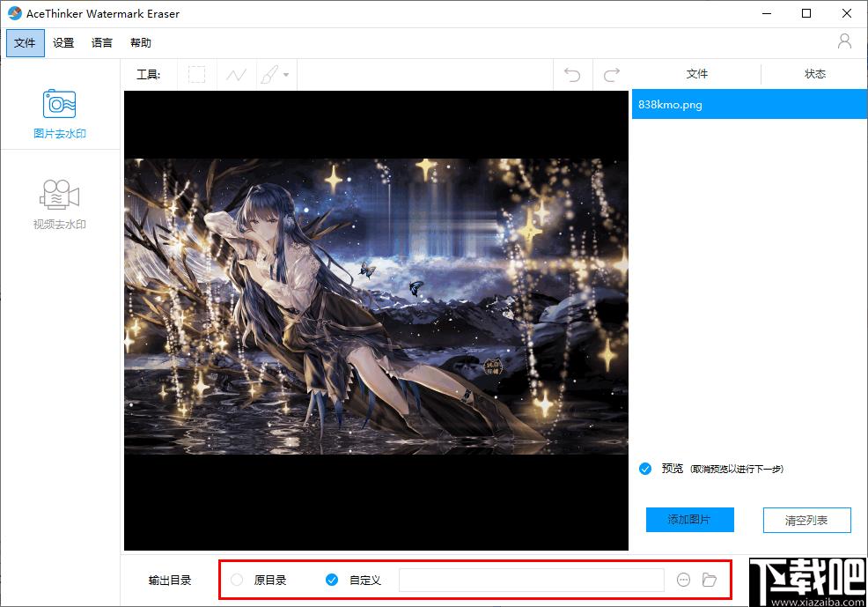This screenshot has height=607, width=868.
Task: Click the AceThinker app logo in title bar
Action: (x=14, y=13)
